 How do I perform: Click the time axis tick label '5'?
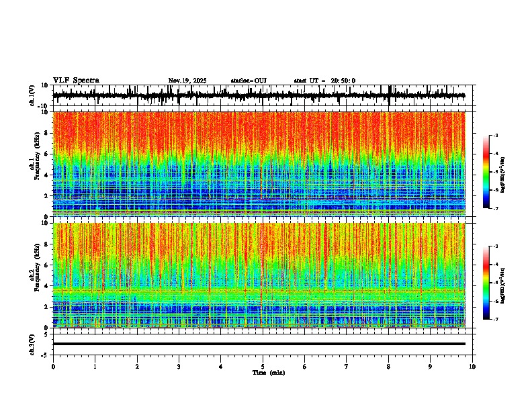tap(262, 367)
